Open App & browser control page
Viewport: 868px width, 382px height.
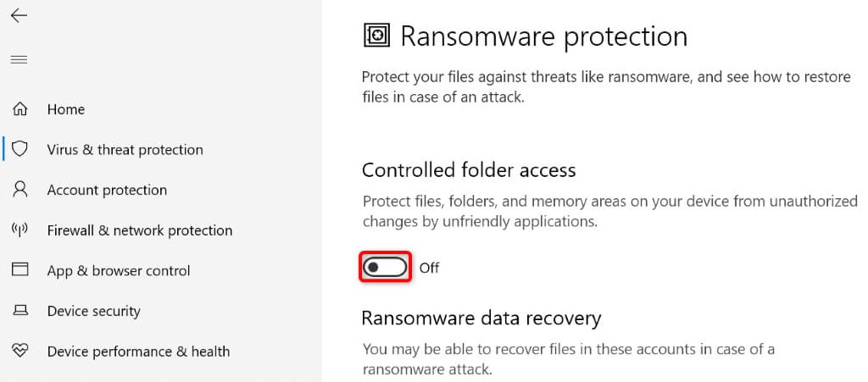tap(119, 271)
